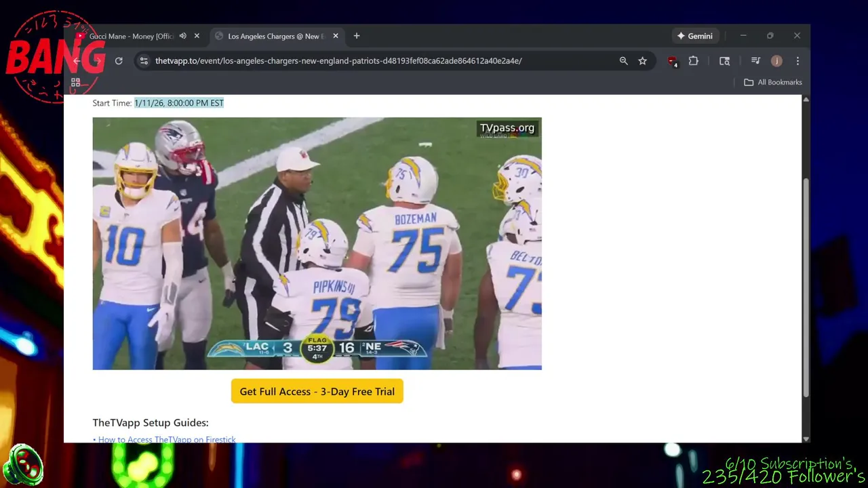Viewport: 868px width, 488px height.
Task: Click the scrollbar up arrow
Action: (x=806, y=100)
